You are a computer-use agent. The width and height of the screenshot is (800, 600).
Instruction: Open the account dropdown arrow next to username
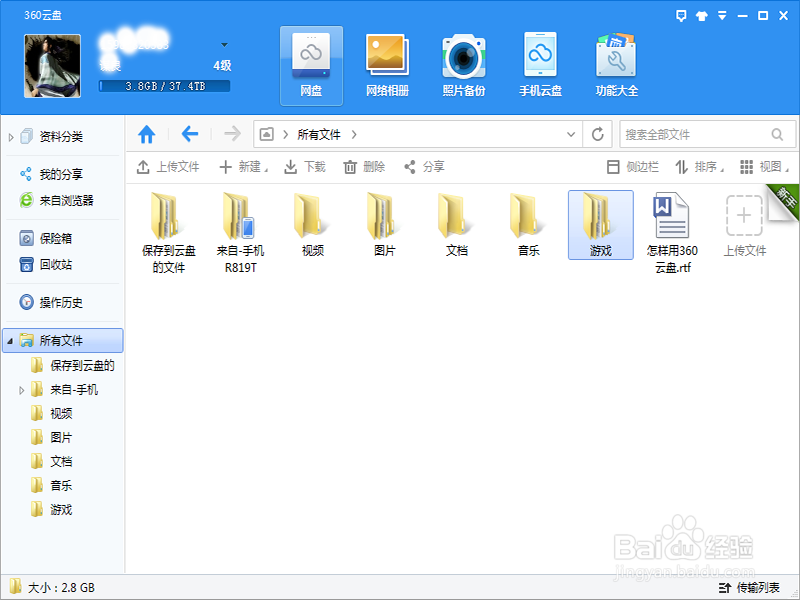point(224,45)
